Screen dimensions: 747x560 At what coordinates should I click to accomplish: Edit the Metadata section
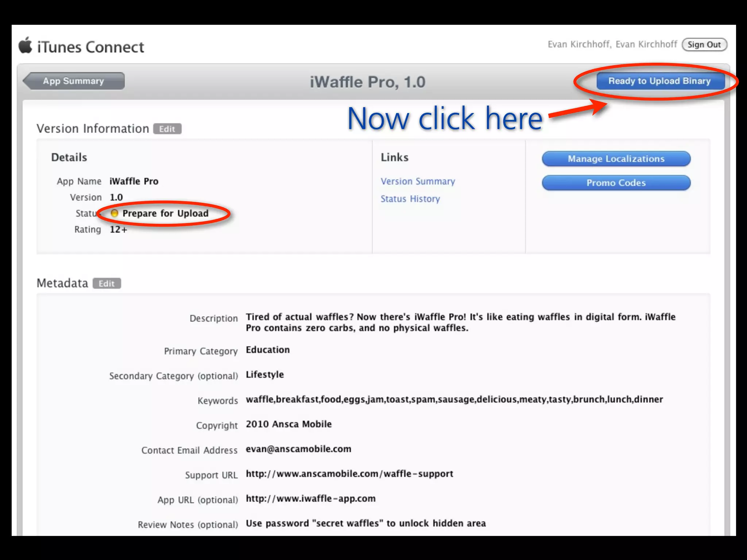pos(107,284)
